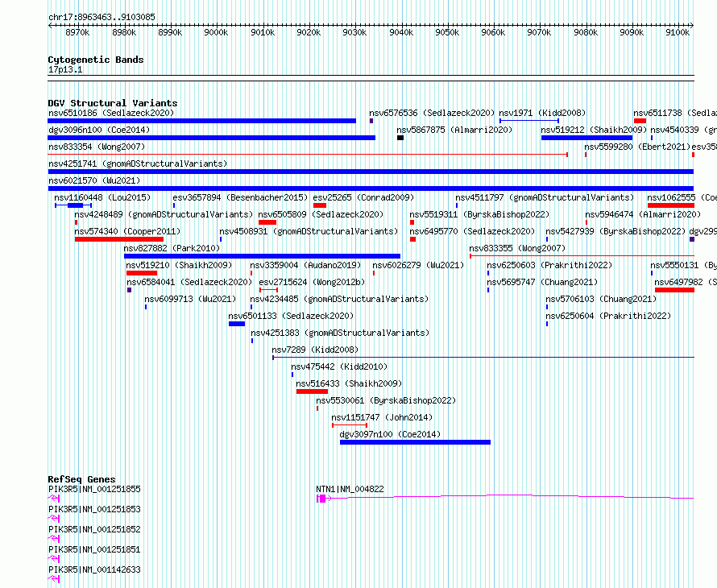Select PIK3R5|NM_001251853 gene label
The height and width of the screenshot is (588, 717).
(94, 509)
